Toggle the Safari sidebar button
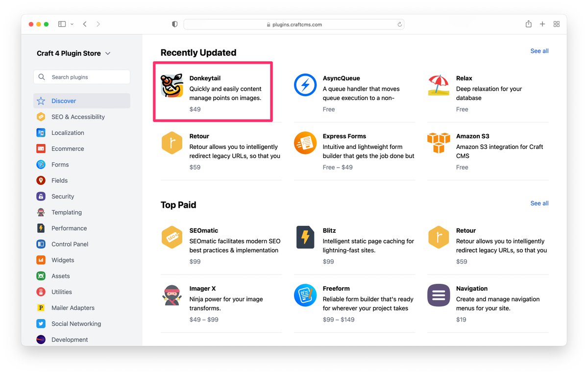Image resolution: width=588 pixels, height=374 pixels. click(62, 24)
